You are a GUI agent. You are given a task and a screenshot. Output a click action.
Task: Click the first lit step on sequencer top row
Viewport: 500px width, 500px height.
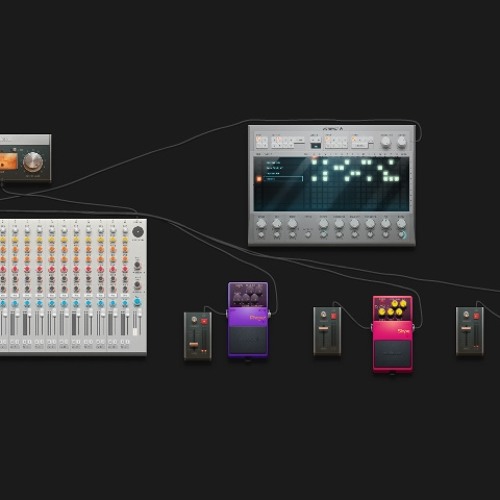(x=314, y=162)
